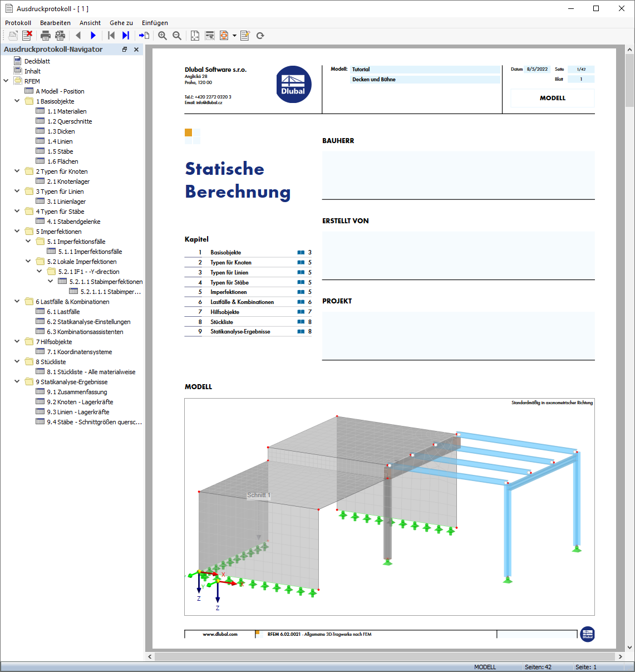
Task: Click the delete protocol icon with red X
Action: pos(27,36)
